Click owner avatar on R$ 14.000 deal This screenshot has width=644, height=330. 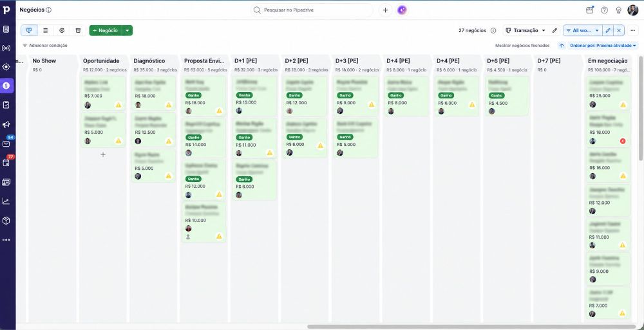[189, 152]
